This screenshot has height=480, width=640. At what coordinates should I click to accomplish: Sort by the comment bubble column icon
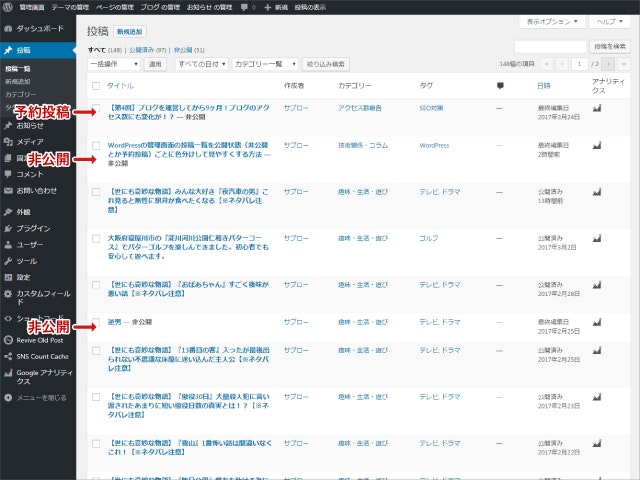(x=500, y=86)
